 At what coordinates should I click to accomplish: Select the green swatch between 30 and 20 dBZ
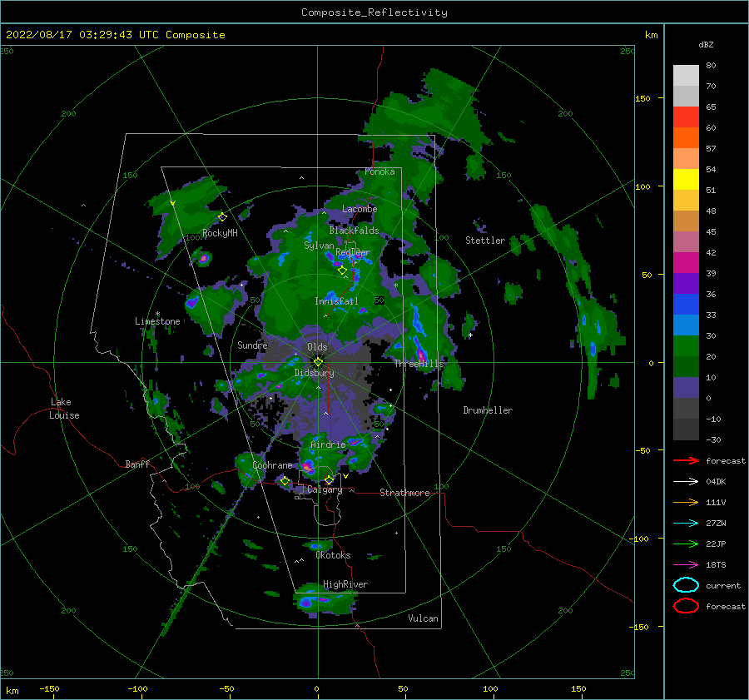click(x=686, y=346)
